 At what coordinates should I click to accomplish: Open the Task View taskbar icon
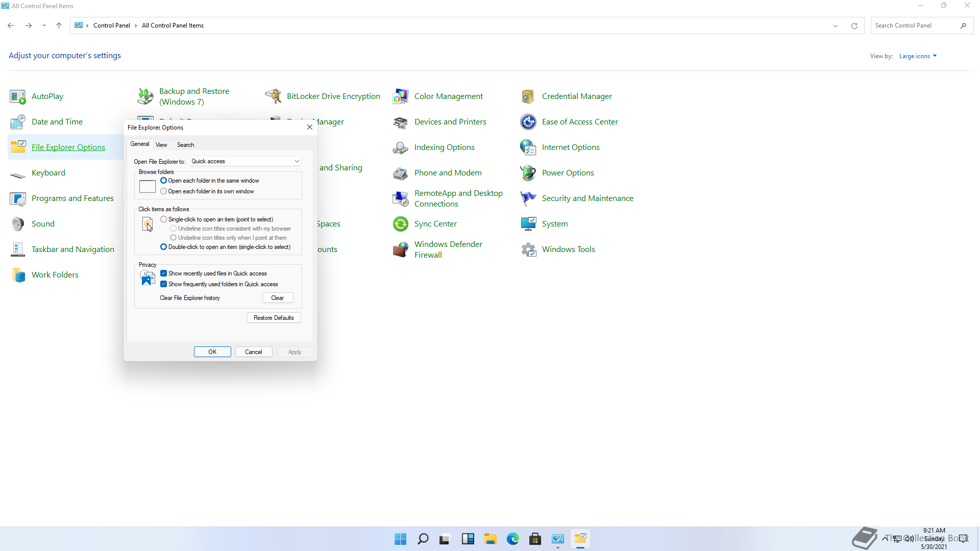pos(446,539)
